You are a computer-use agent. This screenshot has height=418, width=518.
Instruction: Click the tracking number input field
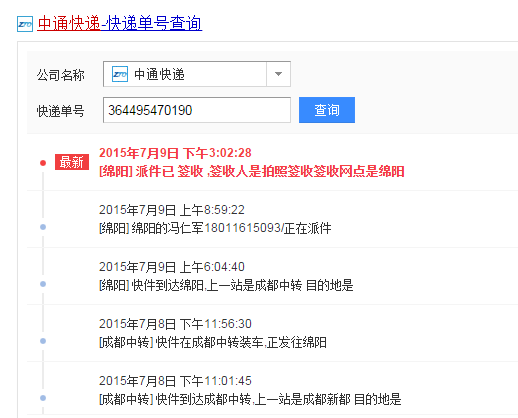[197, 110]
